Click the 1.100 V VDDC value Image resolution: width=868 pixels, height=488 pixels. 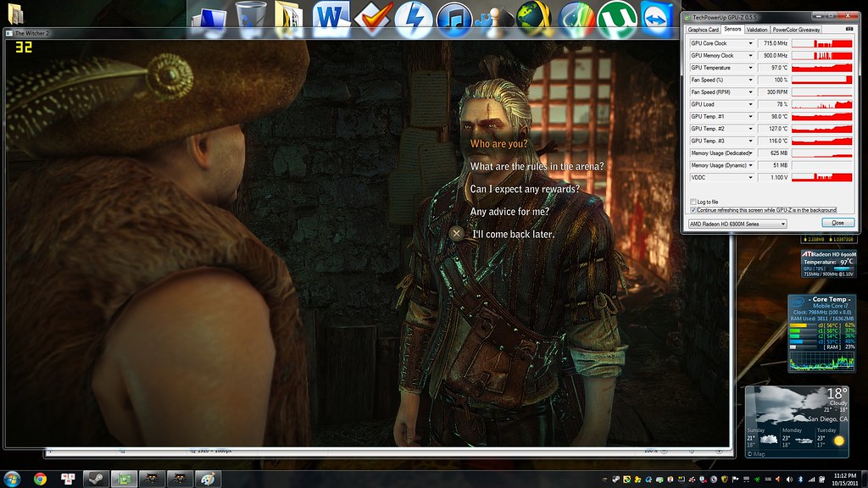773,178
